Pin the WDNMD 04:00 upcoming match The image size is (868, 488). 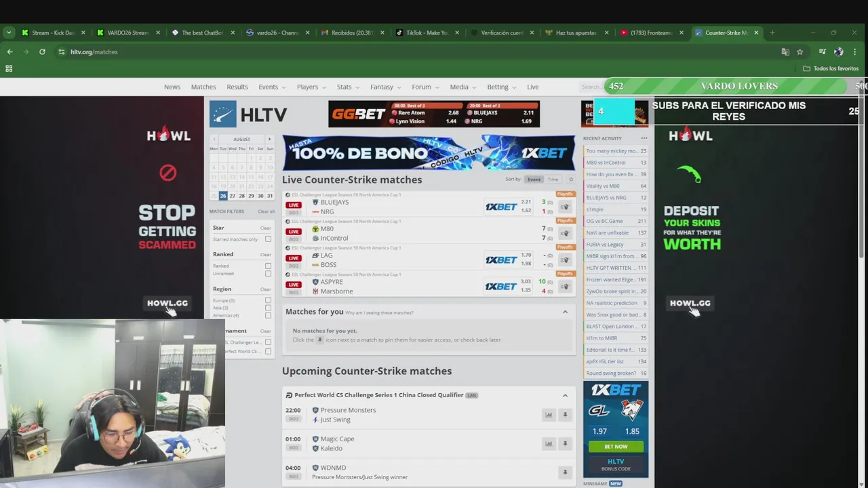click(x=565, y=472)
